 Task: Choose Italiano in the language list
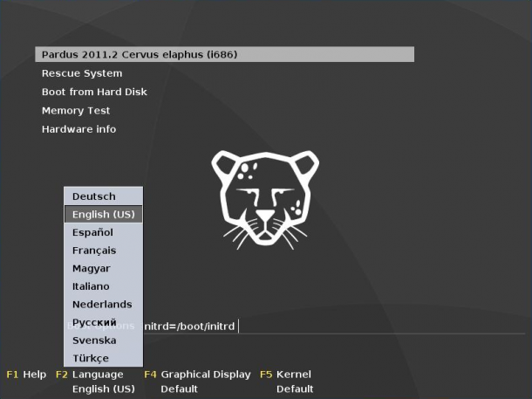pos(103,286)
